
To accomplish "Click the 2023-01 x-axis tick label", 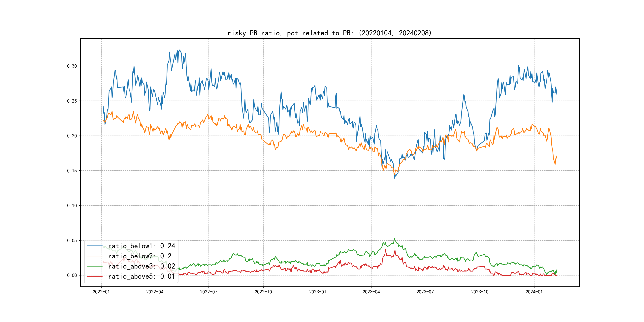I will point(317,292).
